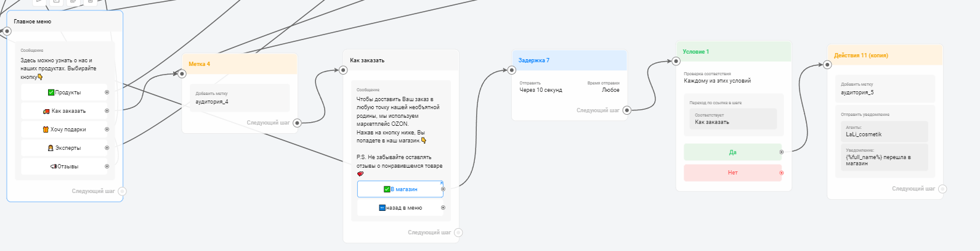The height and width of the screenshot is (251, 980).
Task: Select the Следующий шаг connector of Задержка 7
Action: [626, 110]
